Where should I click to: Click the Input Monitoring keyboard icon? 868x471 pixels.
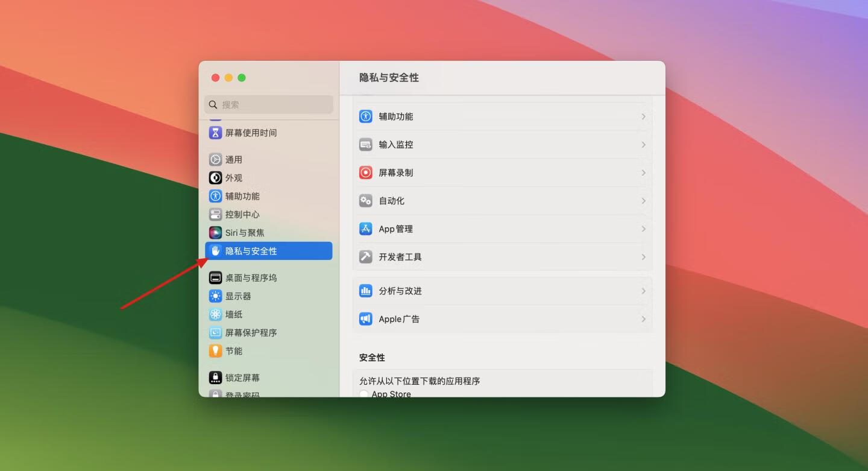coord(366,145)
